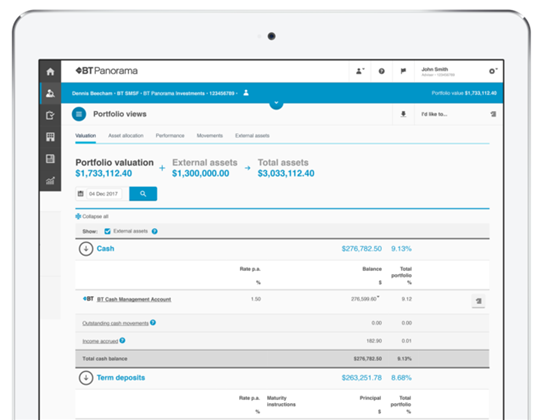Image resolution: width=541 pixels, height=420 pixels.
Task: Open the user menu icon in header
Action: (360, 71)
